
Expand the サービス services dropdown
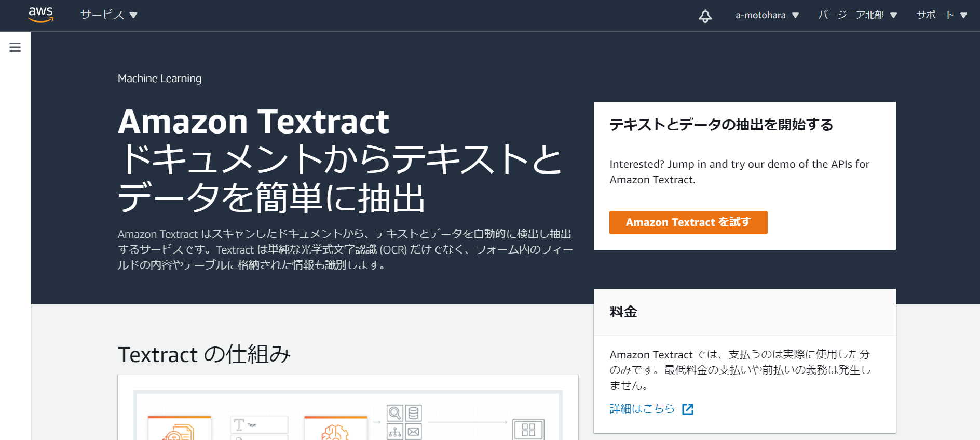tap(109, 15)
